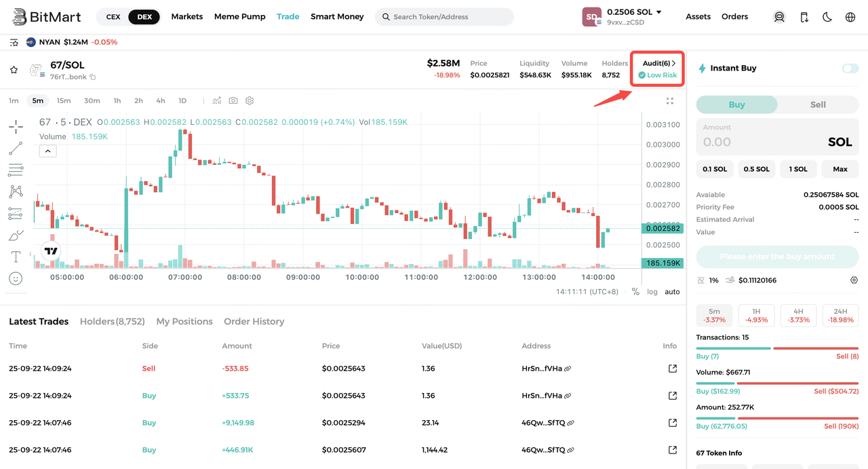The width and height of the screenshot is (868, 469).
Task: Select the crosshair cursor tool
Action: pos(16,126)
